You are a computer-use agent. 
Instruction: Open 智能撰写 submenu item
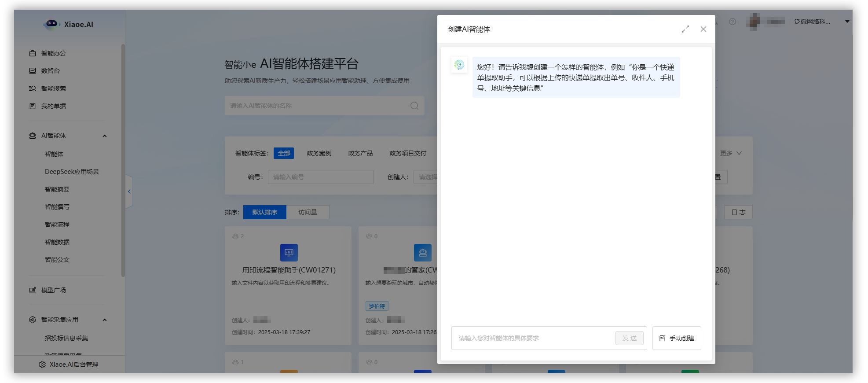[x=57, y=207]
